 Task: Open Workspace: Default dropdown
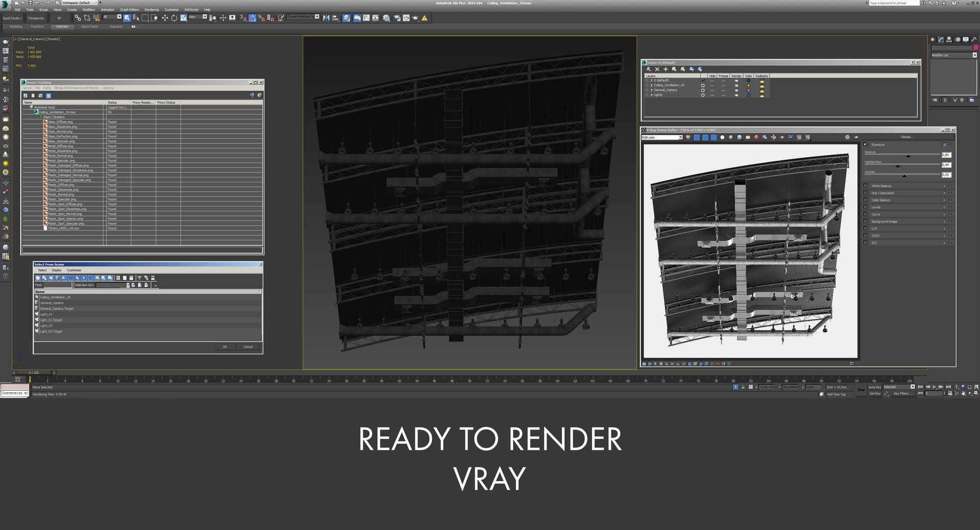79,3
